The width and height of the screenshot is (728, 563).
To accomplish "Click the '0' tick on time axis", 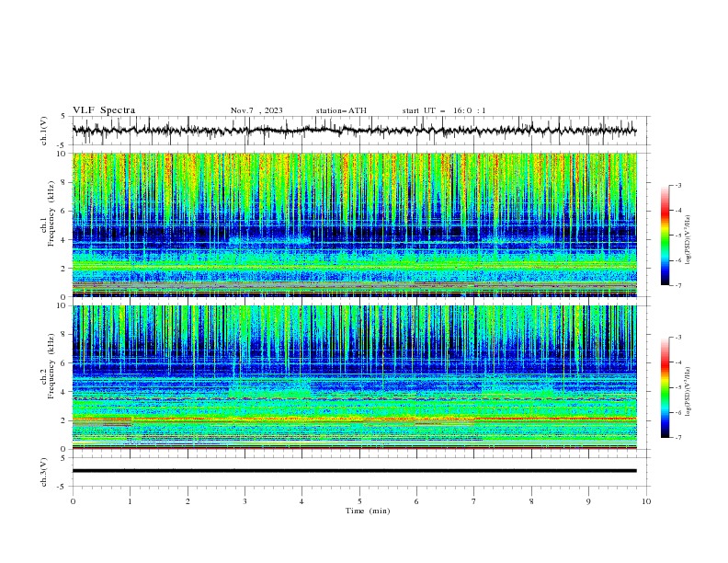I will tap(73, 501).
